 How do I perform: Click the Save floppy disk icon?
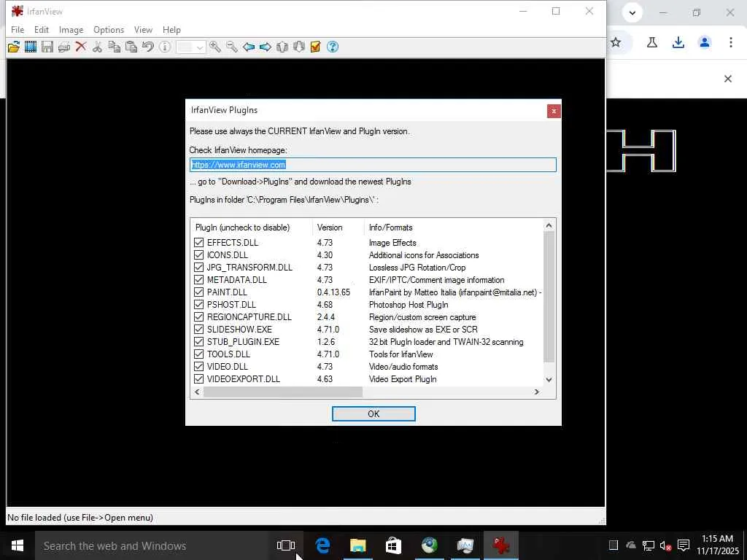[47, 47]
